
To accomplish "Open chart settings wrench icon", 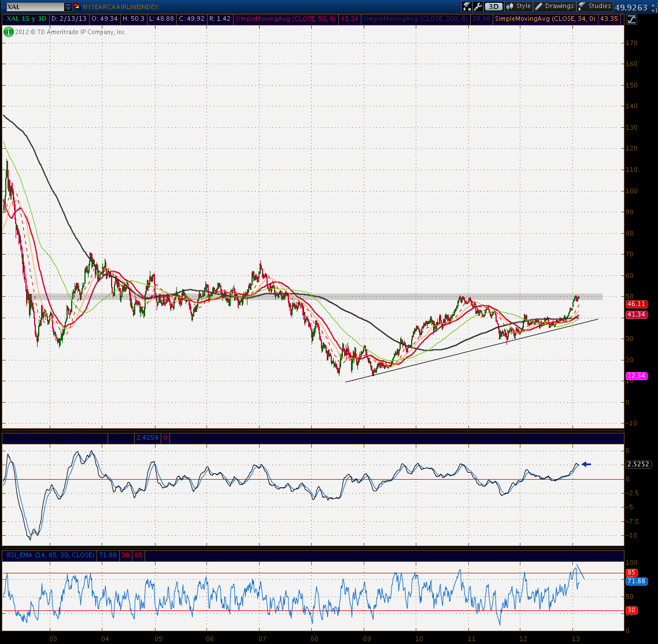I will [x=478, y=6].
